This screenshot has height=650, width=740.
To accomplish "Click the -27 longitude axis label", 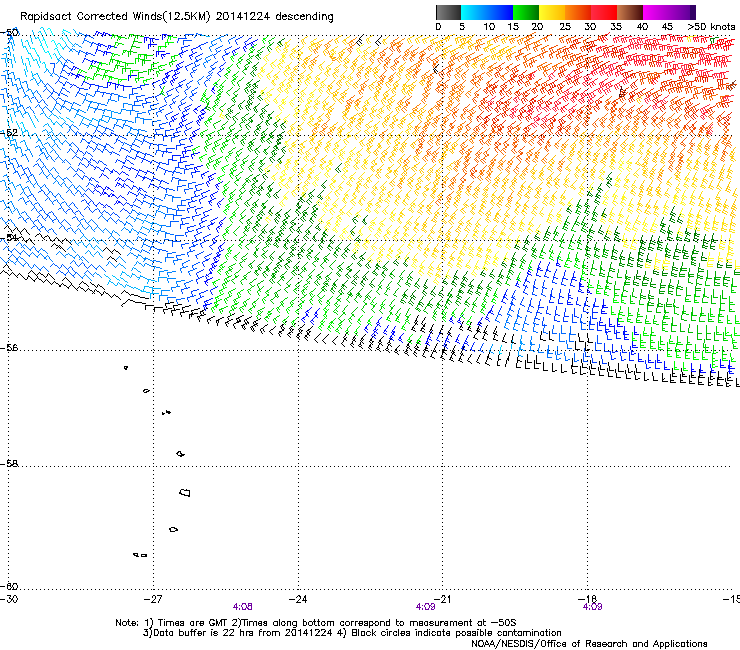I will pos(153,599).
